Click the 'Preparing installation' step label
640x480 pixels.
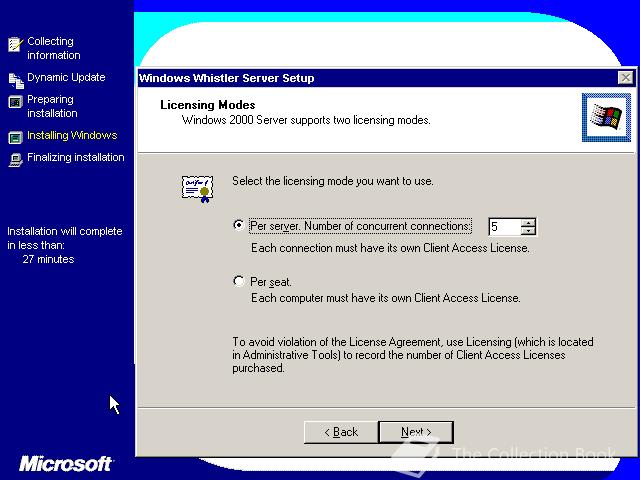[x=52, y=106]
